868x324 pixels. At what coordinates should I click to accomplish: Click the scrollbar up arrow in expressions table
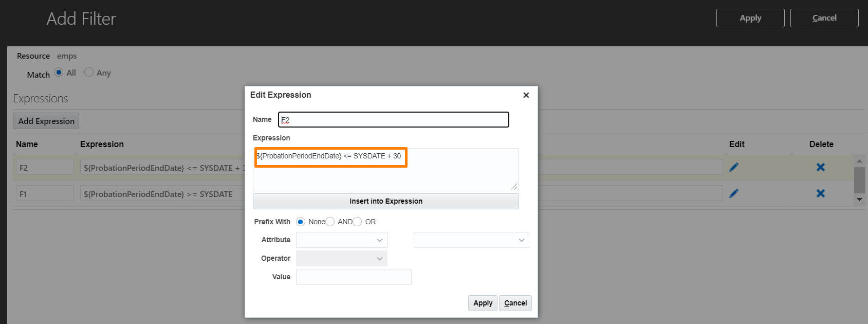pos(859,161)
